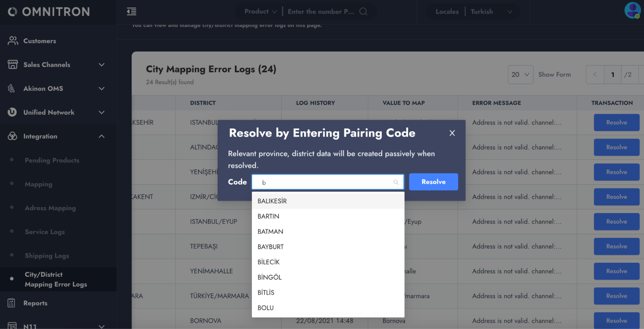Image resolution: width=644 pixels, height=329 pixels.
Task: Open the Turkish locale dropdown
Action: coord(491,12)
